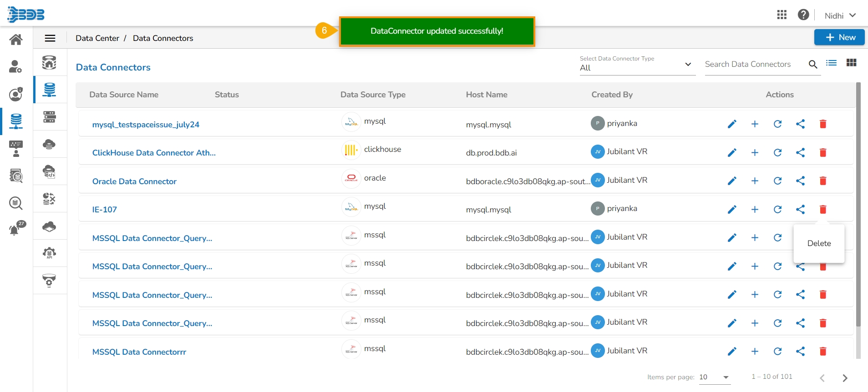Open the help question mark icon
Screen dimensions: 868x392
tap(803, 15)
